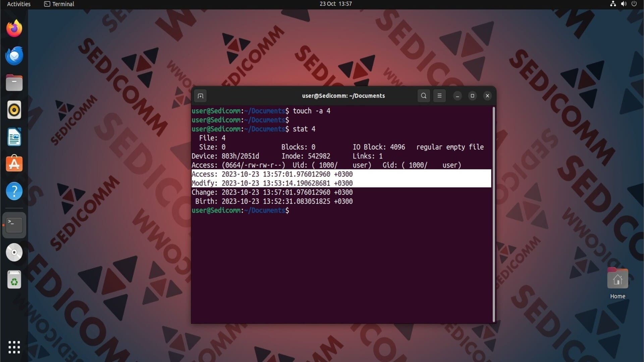Open Firefox from the dock
Viewport: 644px width, 362px height.
tap(14, 28)
